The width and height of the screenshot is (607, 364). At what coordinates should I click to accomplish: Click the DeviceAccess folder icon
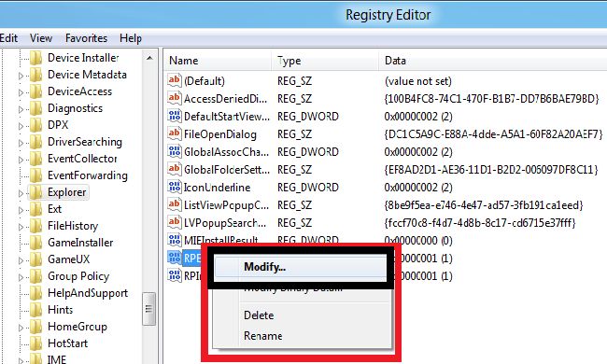coord(36,91)
